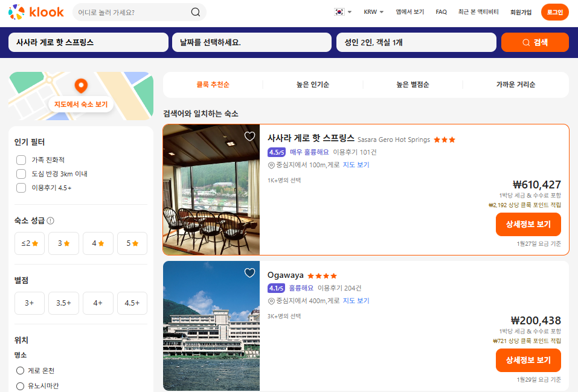The height and width of the screenshot is (392, 578).
Task: Open the 날짜를 선택하세요 date picker
Action: [252, 42]
